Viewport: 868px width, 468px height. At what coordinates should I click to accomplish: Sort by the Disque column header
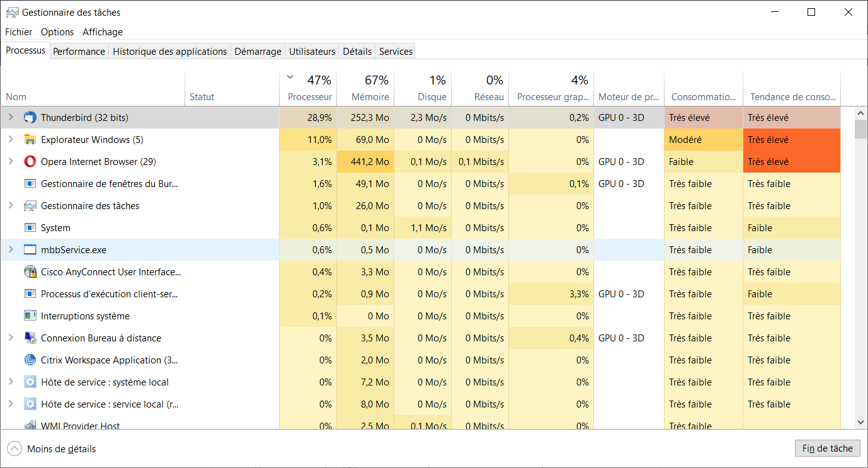click(423, 89)
